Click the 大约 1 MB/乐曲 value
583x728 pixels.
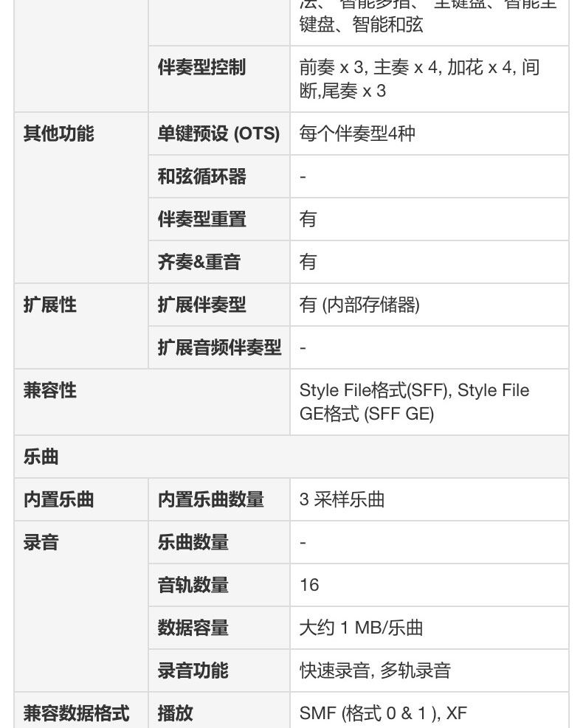point(361,628)
